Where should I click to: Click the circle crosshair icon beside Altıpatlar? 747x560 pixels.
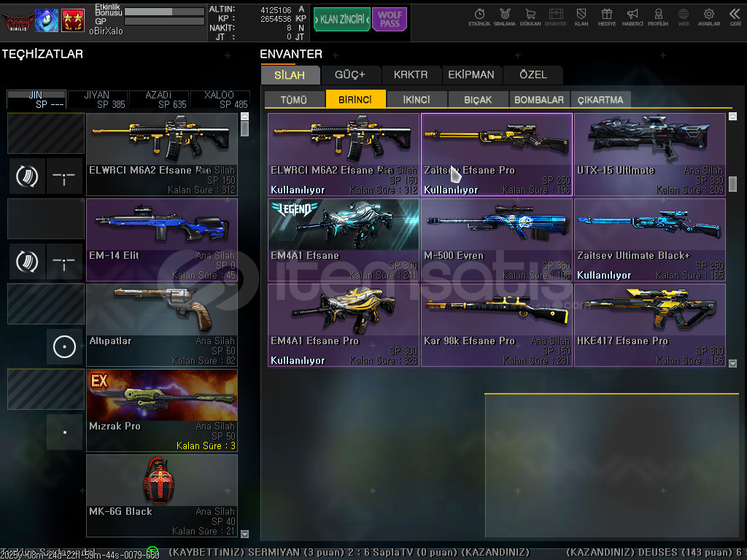(x=64, y=346)
